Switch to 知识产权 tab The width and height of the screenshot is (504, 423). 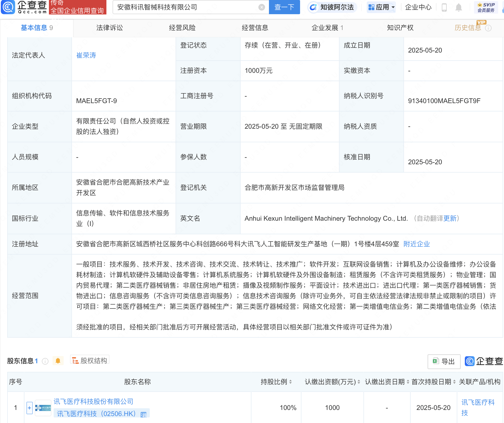tap(400, 28)
